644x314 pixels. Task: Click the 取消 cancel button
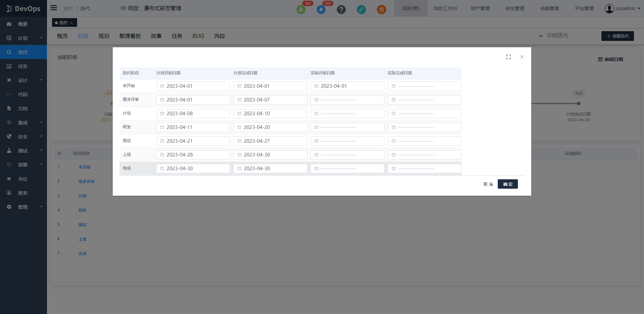488,184
